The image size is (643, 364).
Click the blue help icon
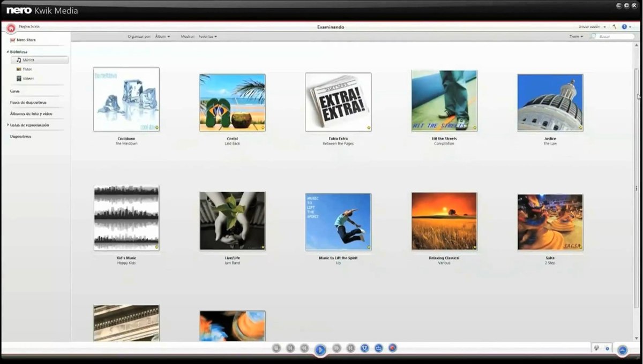(x=624, y=27)
